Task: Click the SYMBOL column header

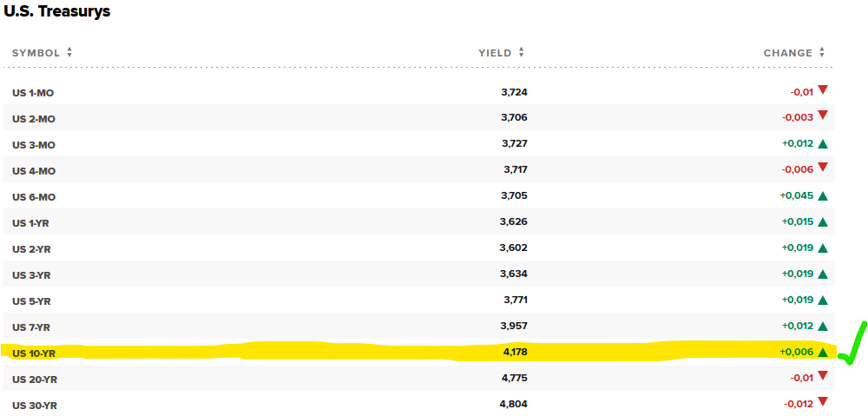Action: [36, 53]
